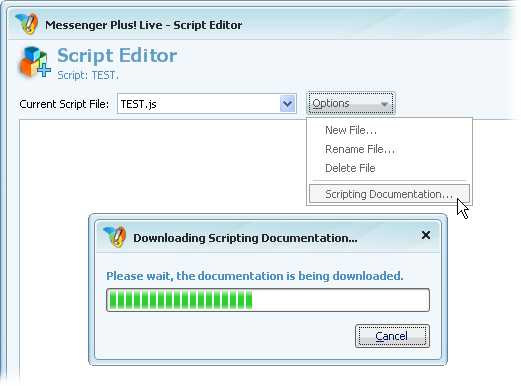
Task: Click the TEST.js script file field
Action: pos(207,104)
